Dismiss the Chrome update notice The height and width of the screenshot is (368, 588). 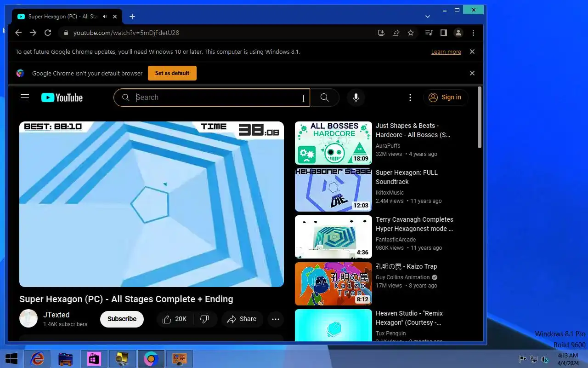coord(472,52)
